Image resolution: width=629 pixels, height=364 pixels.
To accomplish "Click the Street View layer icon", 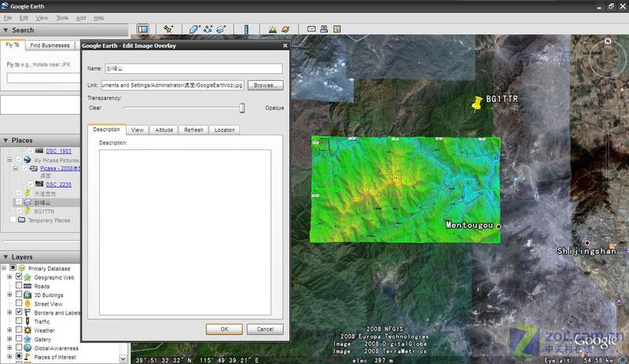I will click(x=28, y=303).
